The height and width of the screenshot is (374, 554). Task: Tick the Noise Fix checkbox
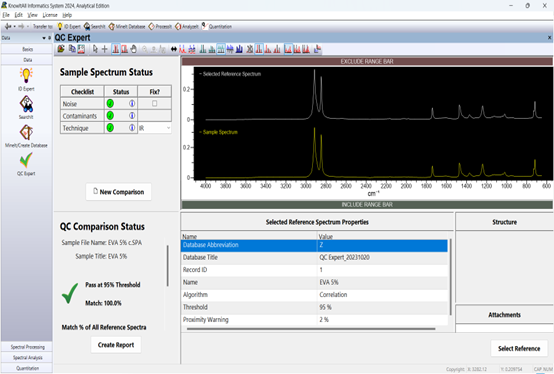(x=154, y=103)
